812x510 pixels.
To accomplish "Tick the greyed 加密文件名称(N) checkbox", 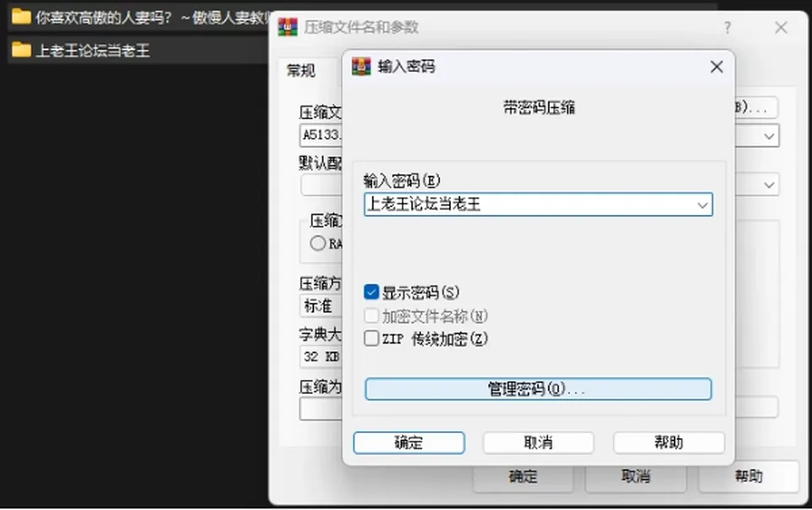I will tap(371, 315).
